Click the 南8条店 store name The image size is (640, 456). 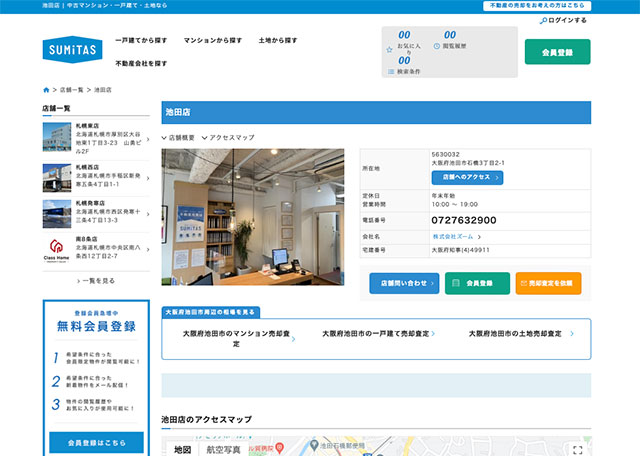[87, 239]
